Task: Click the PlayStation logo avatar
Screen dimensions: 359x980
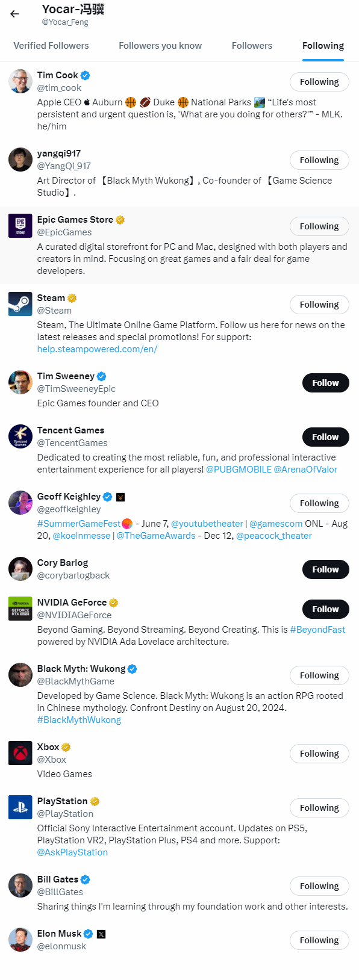Action: pyautogui.click(x=20, y=807)
